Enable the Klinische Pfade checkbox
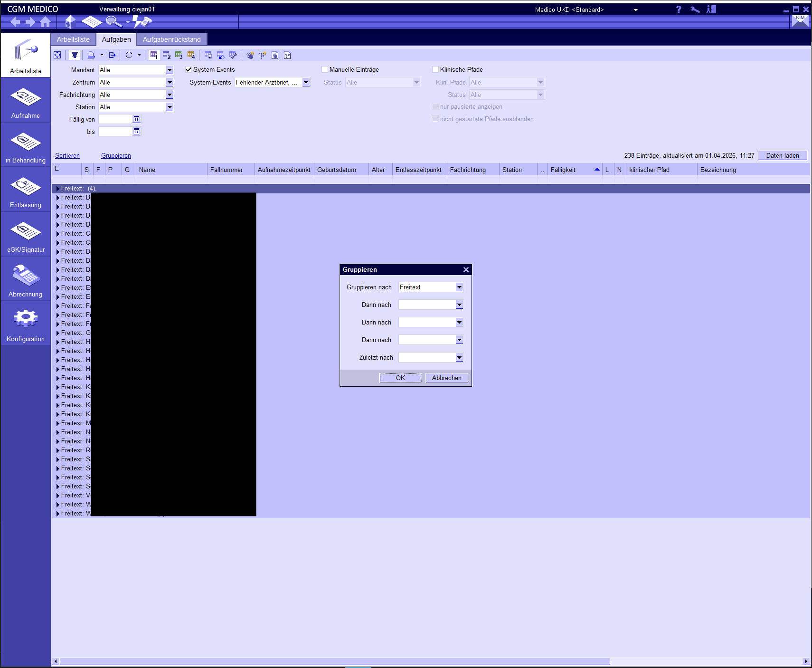812x668 pixels. (435, 69)
